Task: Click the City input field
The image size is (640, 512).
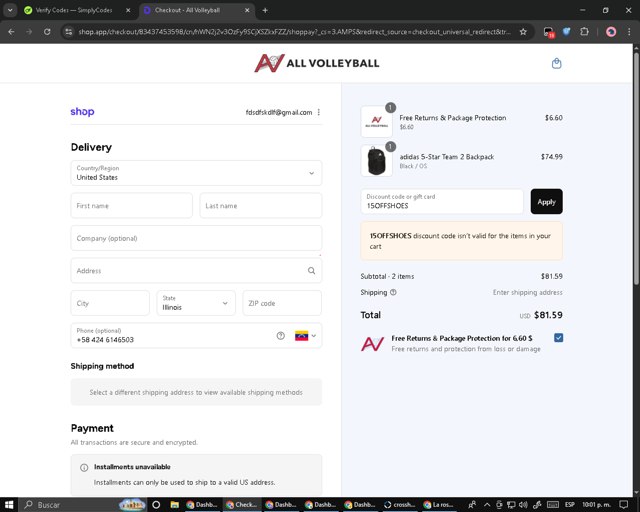Action: (x=110, y=303)
